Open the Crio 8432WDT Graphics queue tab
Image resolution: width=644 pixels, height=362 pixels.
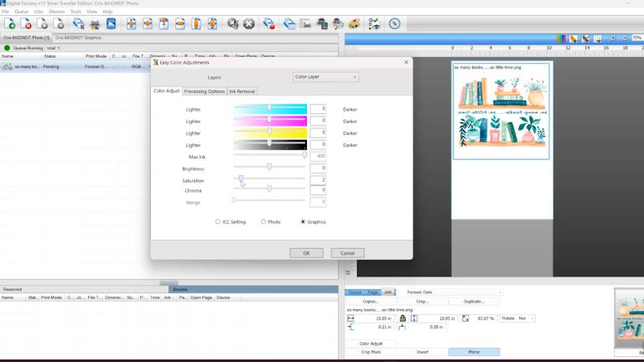coord(79,38)
